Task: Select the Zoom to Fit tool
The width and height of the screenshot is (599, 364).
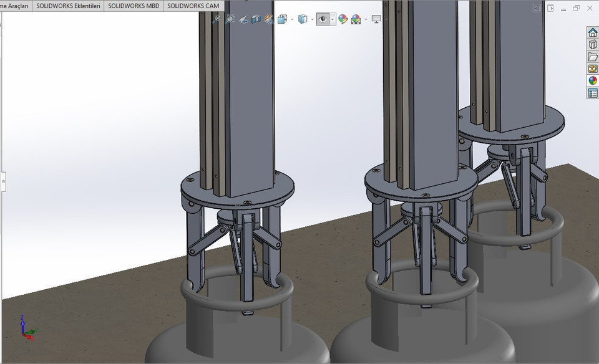Action: pyautogui.click(x=218, y=19)
